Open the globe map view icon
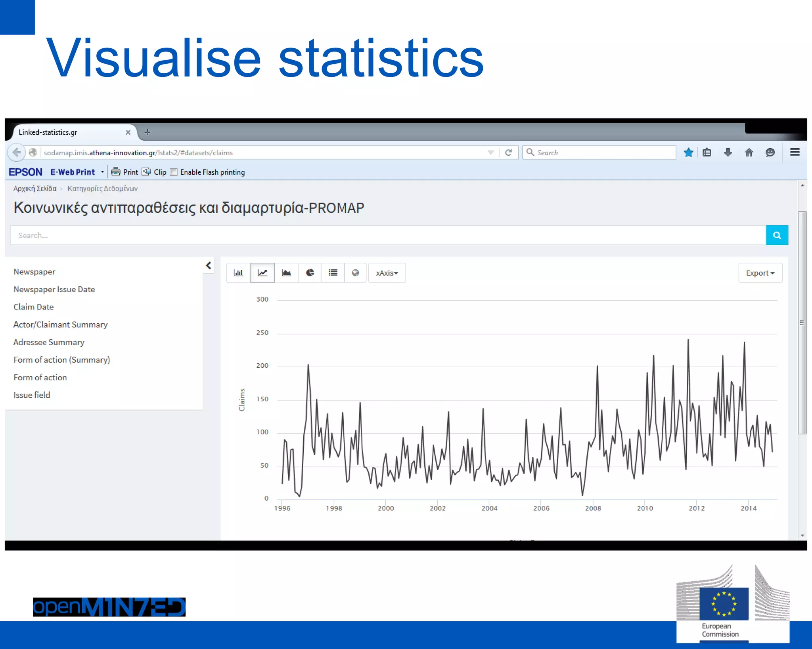 click(x=356, y=273)
